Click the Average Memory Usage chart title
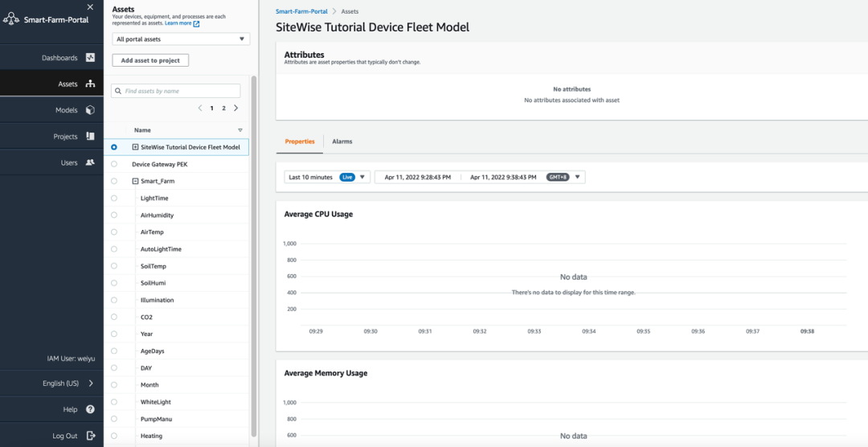 click(325, 373)
